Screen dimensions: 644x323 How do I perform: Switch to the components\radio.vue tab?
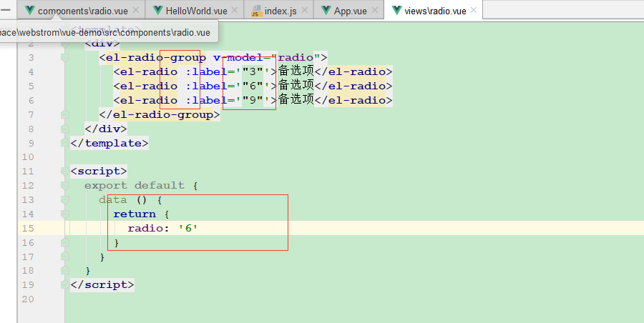82,11
